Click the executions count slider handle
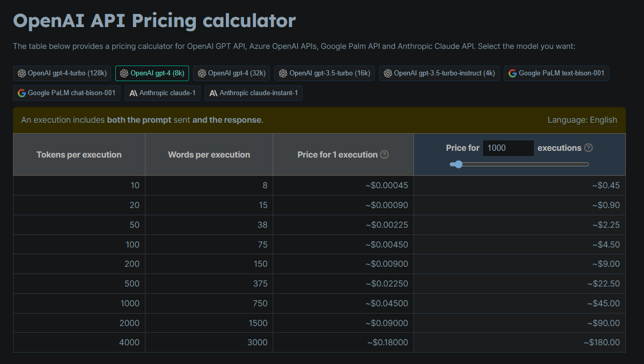This screenshot has height=364, width=644. 457,164
